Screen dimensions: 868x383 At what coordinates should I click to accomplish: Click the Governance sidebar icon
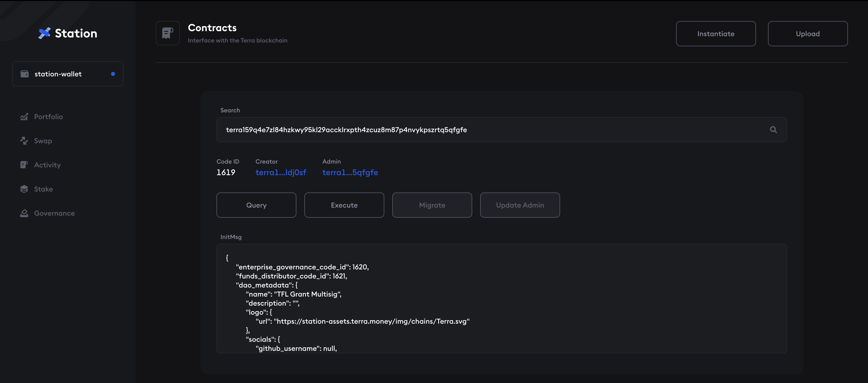(24, 213)
